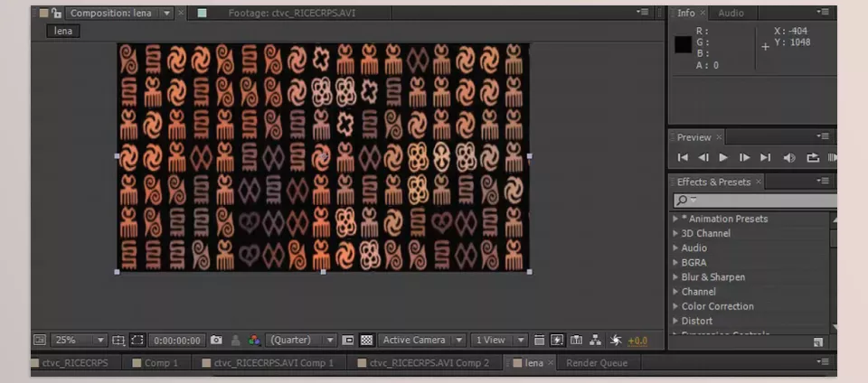Switch to the Audio tab
This screenshot has width=868, height=383.
731,14
